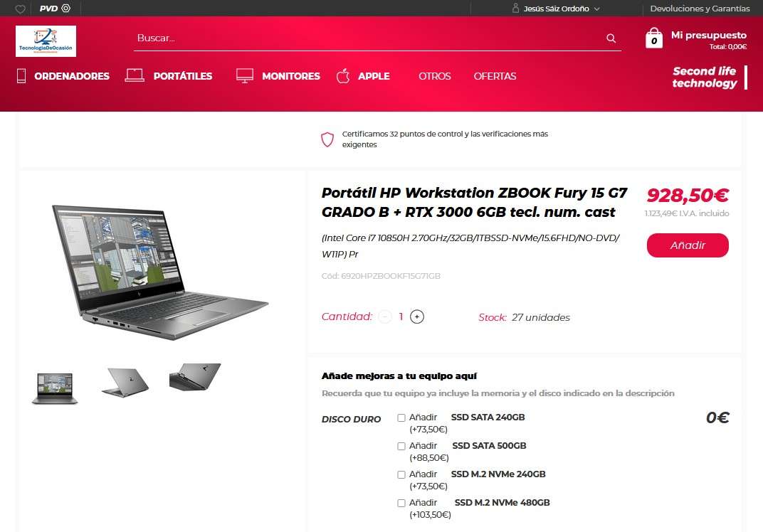Increase quantity with the plus button

coord(417,316)
